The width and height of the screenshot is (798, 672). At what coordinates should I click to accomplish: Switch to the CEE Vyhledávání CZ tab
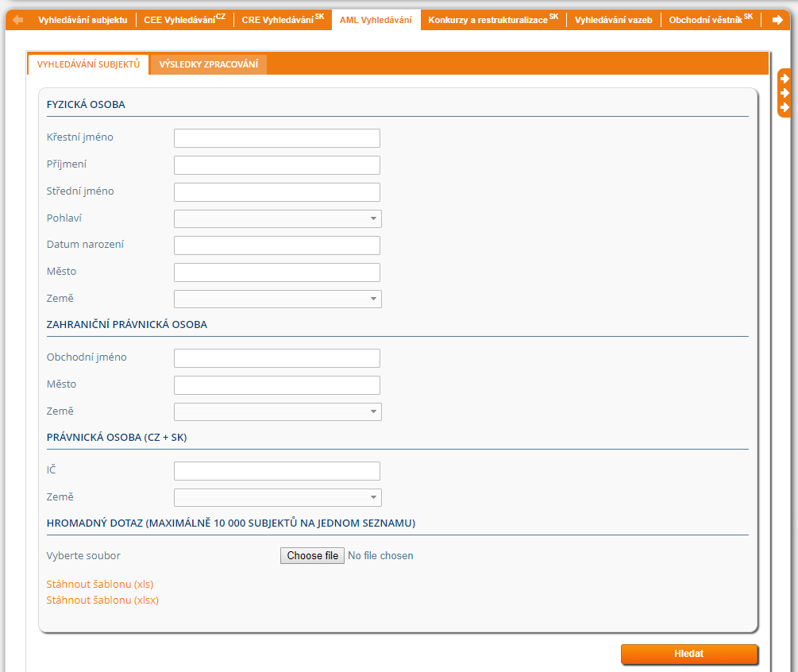click(184, 20)
